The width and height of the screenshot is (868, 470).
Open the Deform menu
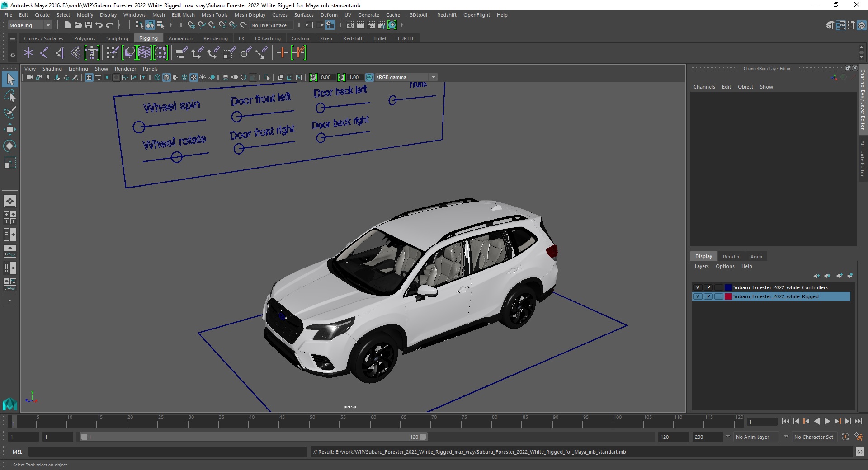pos(329,15)
